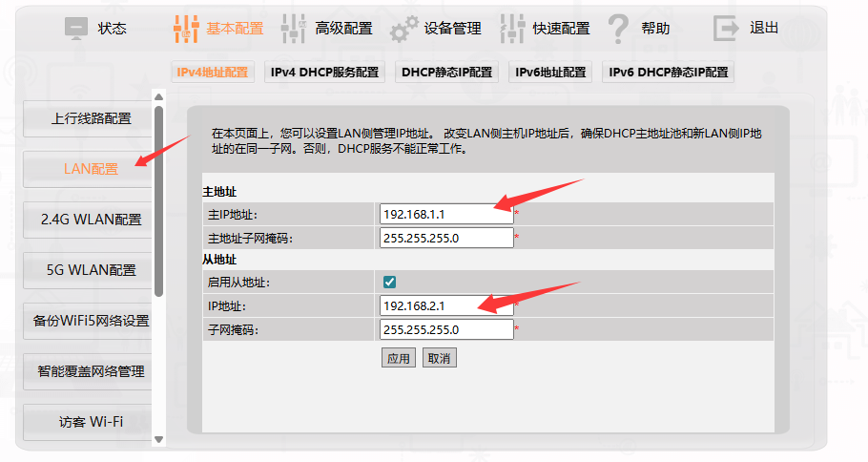The width and height of the screenshot is (868, 462).
Task: Switch to IPv6地址配置 tab
Action: coord(550,72)
